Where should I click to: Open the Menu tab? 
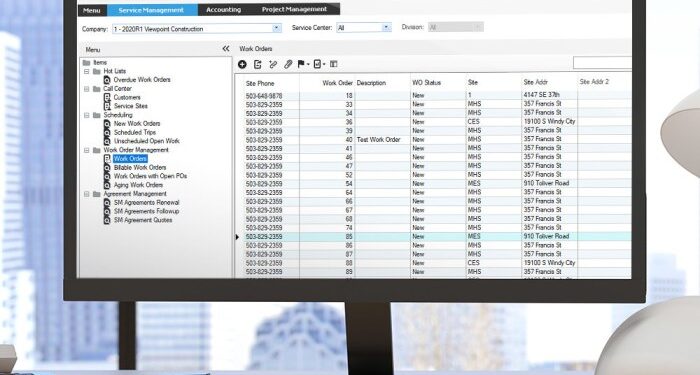coord(92,10)
